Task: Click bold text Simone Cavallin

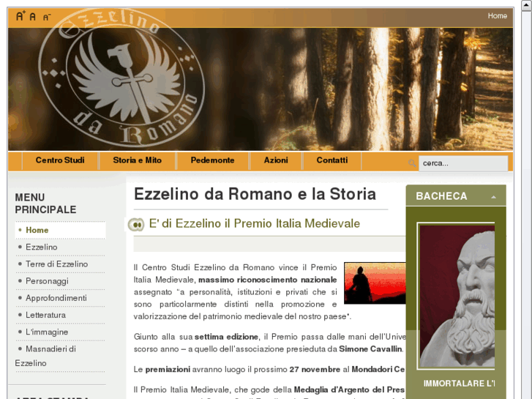Action: pos(370,349)
